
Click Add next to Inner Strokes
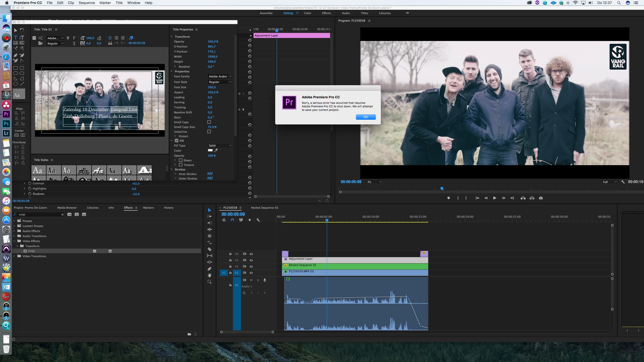[x=210, y=173]
